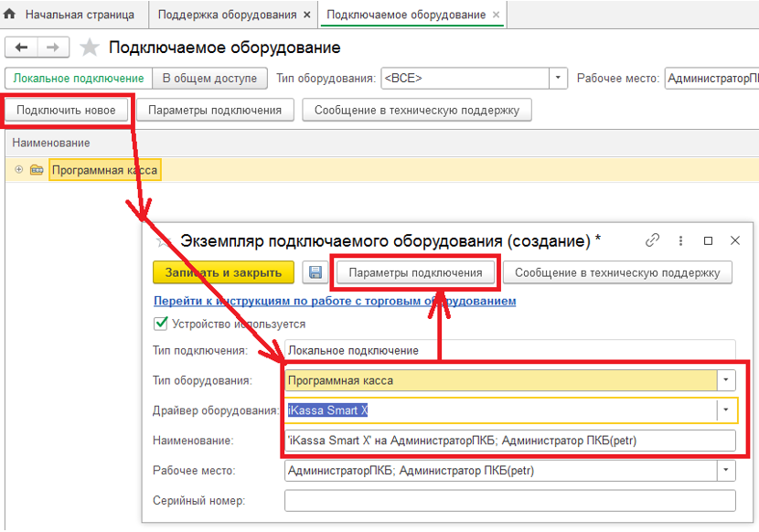Click the forward navigation arrow
This screenshot has width=759, height=532.
53,48
